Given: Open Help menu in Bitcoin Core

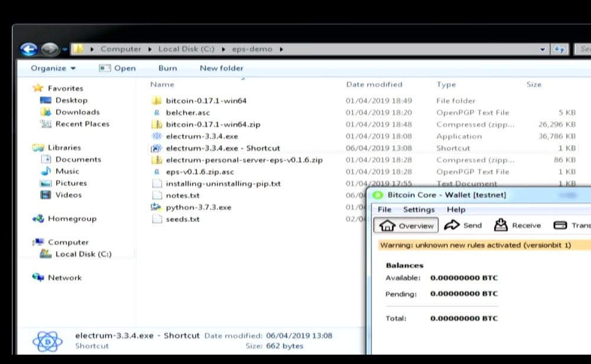Looking at the screenshot, I should [456, 210].
